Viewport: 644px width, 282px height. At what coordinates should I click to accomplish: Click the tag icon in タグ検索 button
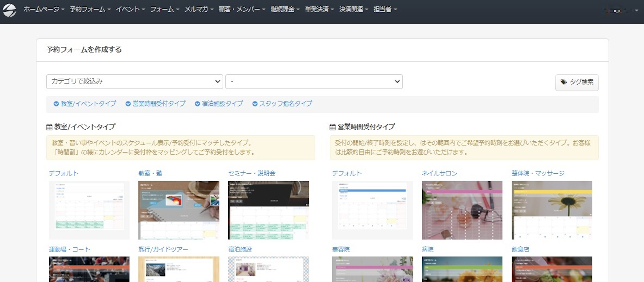563,82
